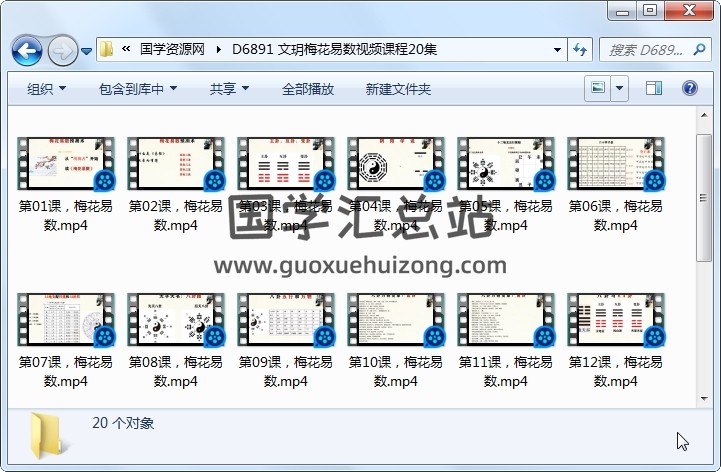Image resolution: width=721 pixels, height=472 pixels.
Task: Minimize the Explorer window
Action: click(x=623, y=11)
